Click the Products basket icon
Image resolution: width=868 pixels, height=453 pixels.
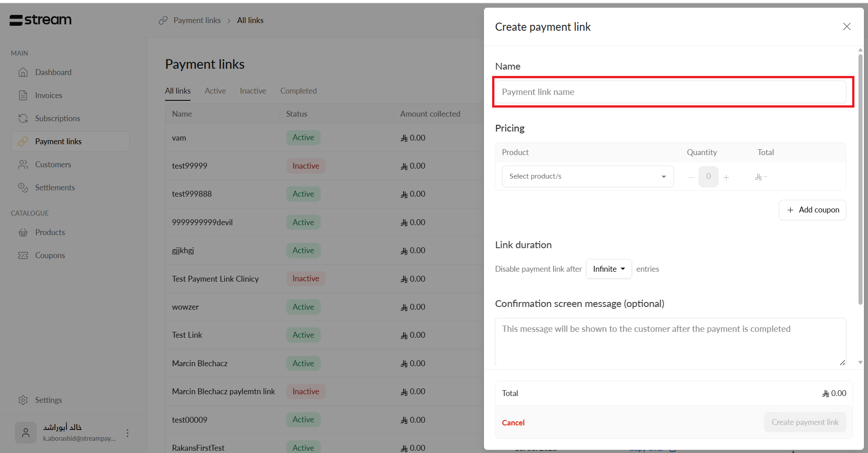(23, 232)
